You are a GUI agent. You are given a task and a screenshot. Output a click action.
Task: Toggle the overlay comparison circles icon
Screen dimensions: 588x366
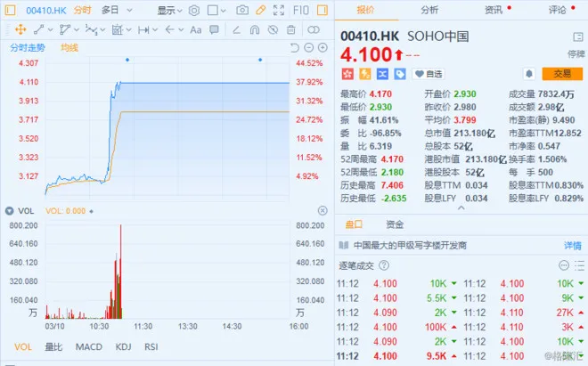313,29
